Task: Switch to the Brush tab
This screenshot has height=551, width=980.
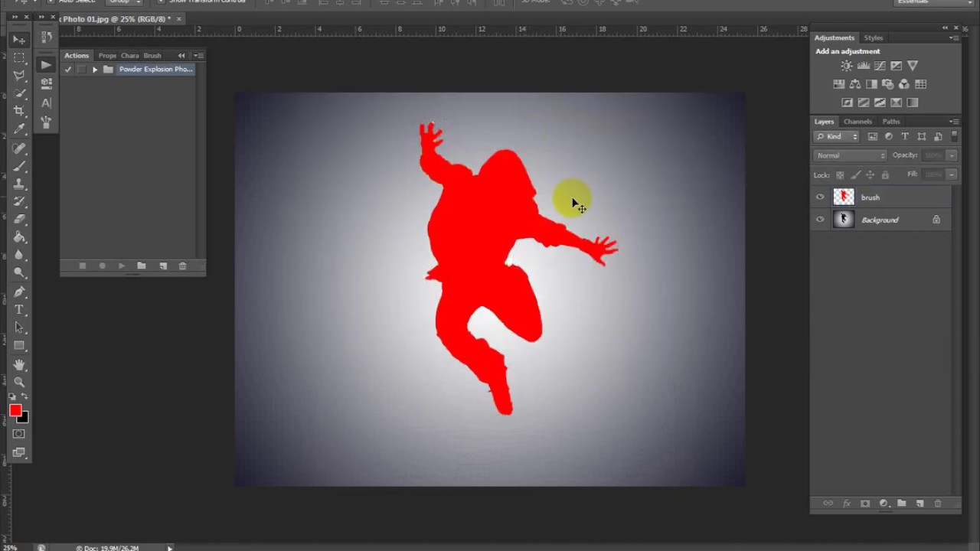Action: (152, 56)
